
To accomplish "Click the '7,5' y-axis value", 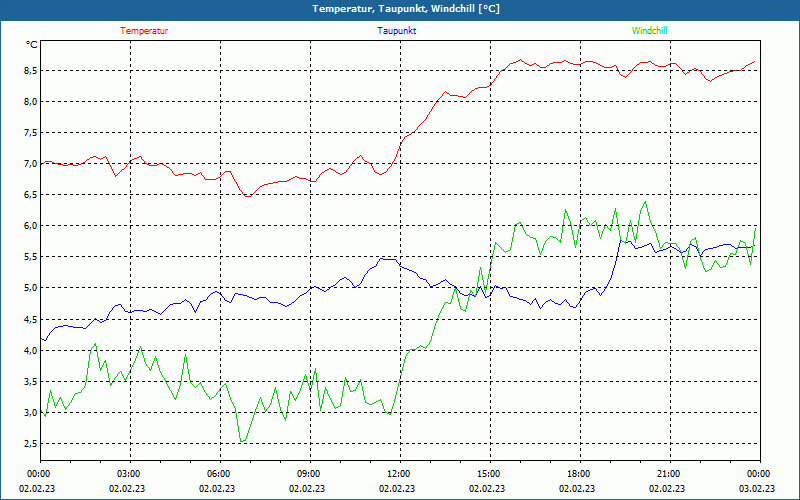I will click(31, 133).
